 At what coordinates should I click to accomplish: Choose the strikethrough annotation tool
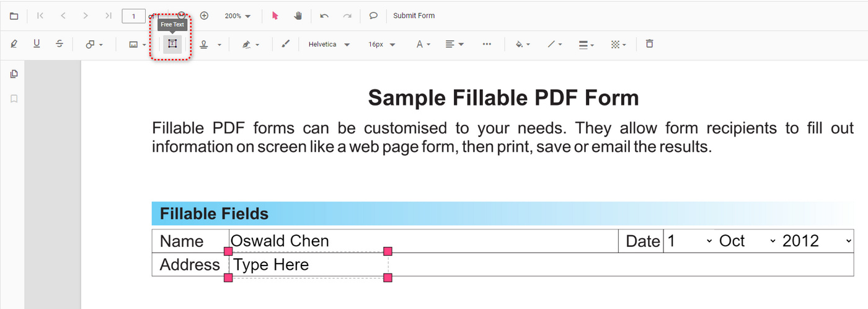click(60, 44)
